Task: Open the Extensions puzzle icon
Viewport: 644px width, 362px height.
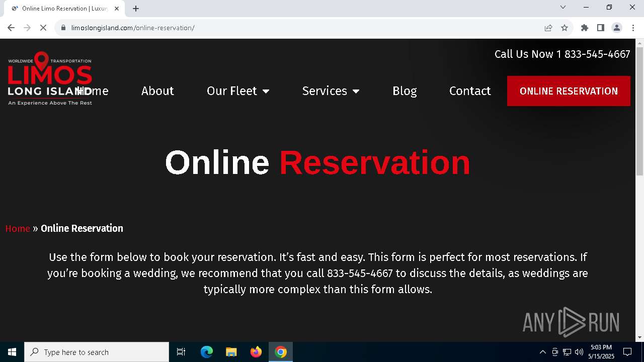Action: [585, 28]
